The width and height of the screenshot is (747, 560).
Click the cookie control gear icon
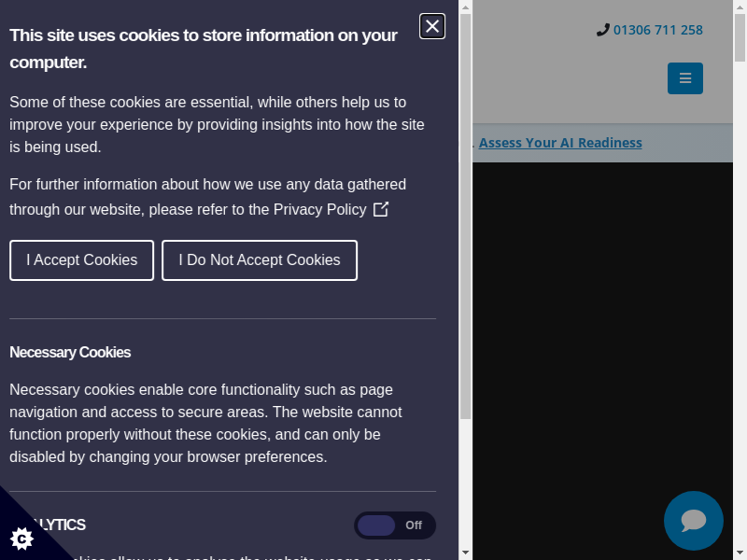21,538
